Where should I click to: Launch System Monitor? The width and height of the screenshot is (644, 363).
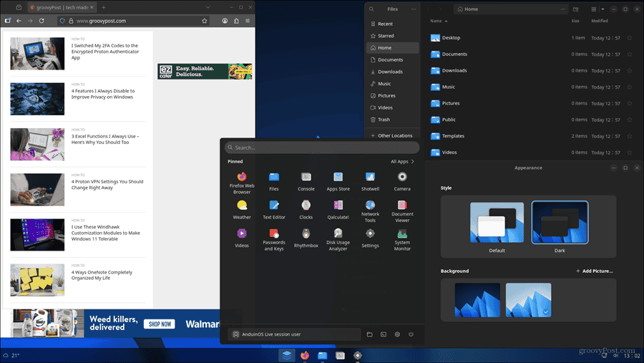coord(402,240)
